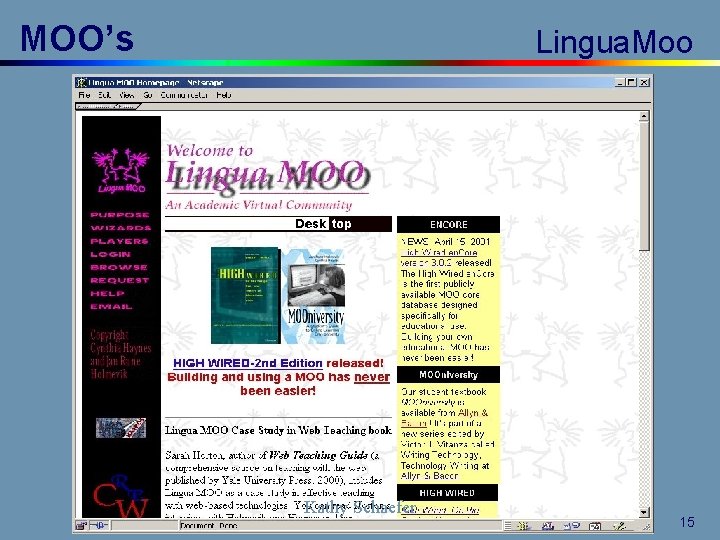
Task: Follow the High Wired enCore link in news
Action: [439, 252]
